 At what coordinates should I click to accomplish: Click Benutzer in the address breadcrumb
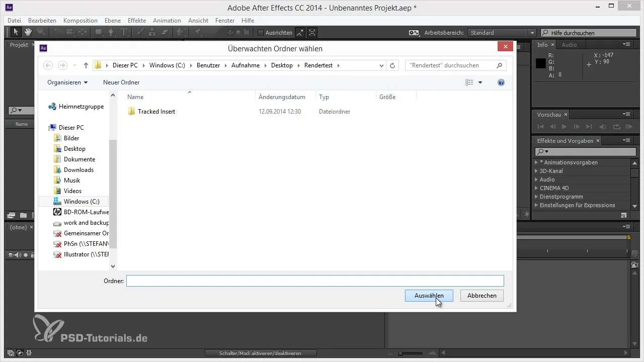click(208, 65)
